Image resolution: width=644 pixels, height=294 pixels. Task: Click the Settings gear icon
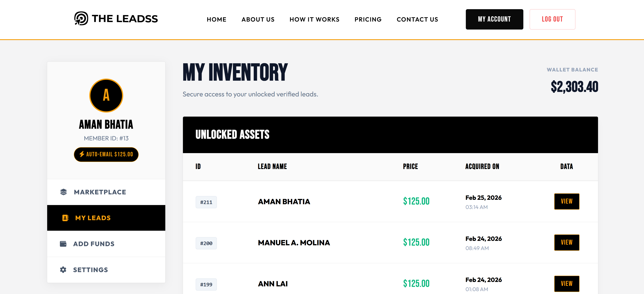pyautogui.click(x=63, y=270)
